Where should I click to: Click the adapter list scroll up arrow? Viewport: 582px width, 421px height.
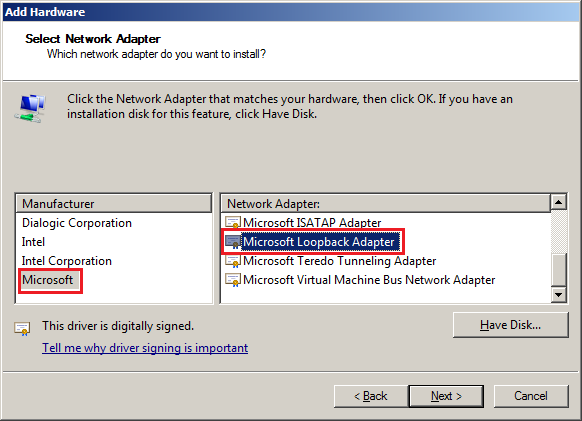point(559,203)
